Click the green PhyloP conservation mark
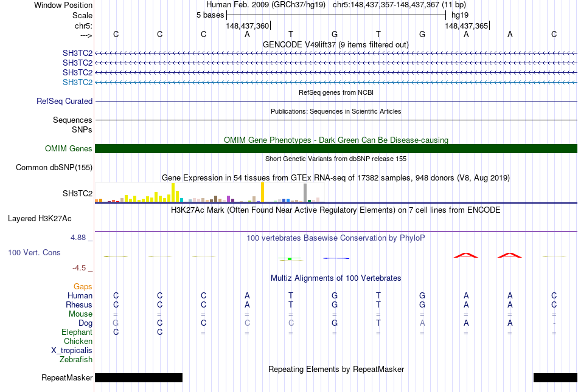578x392 pixels. (290, 259)
